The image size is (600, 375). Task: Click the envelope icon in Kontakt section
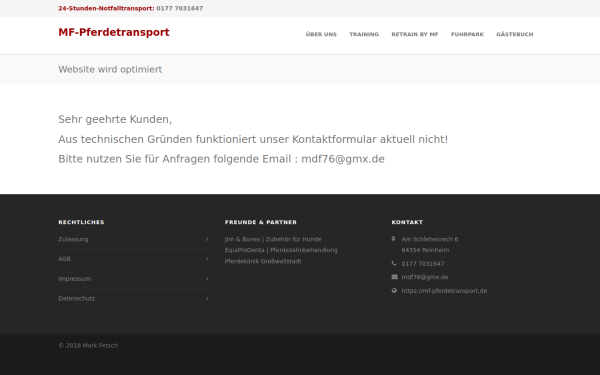pos(395,277)
